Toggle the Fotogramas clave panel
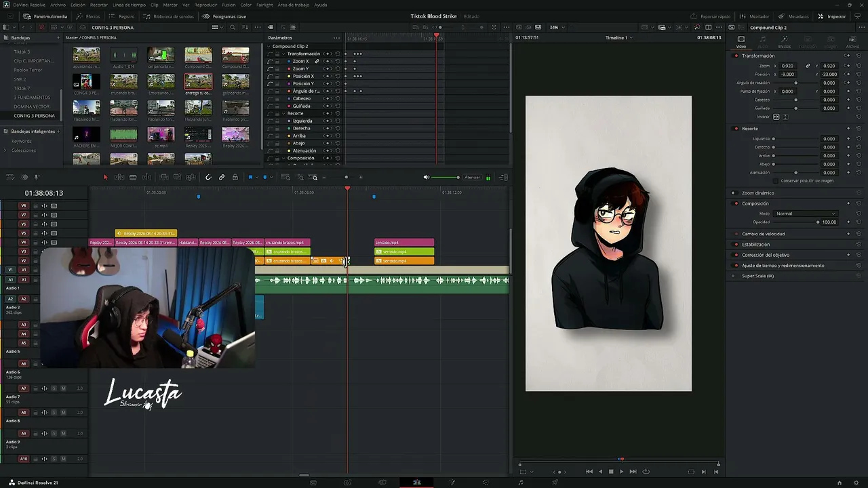The width and height of the screenshot is (868, 488). point(224,16)
